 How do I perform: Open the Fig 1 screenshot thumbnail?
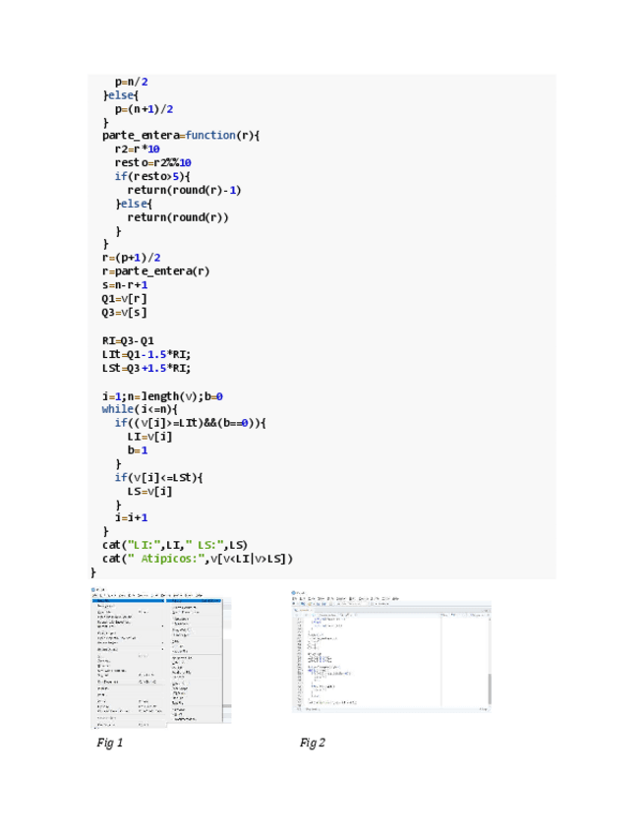161,657
